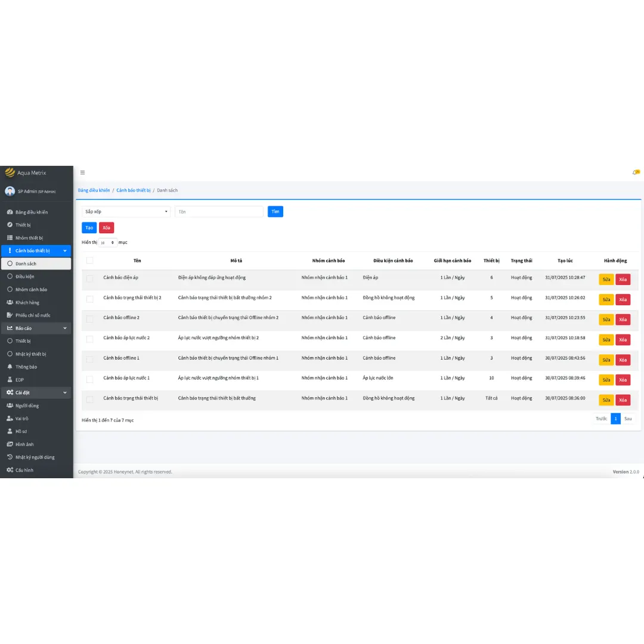644x644 pixels.
Task: Go to Điều kiện submenu item
Action: click(24, 277)
